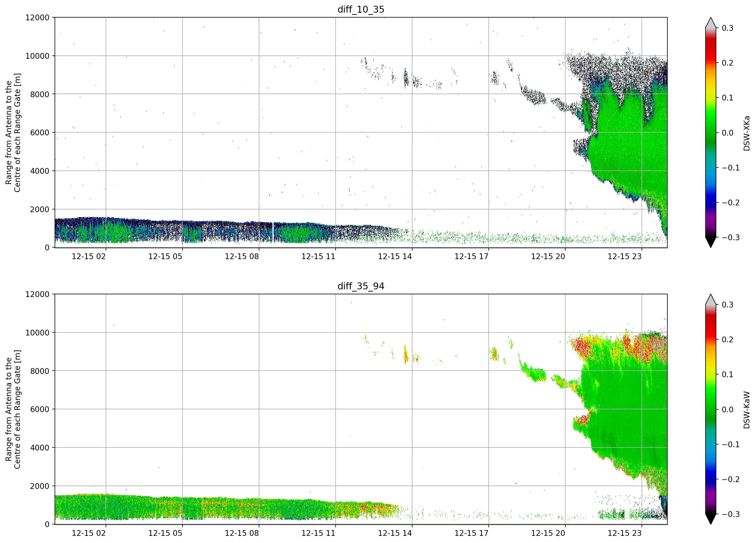
Task: Click the '8000' y-tick of the diff_35_94 plot
Action: click(40, 371)
